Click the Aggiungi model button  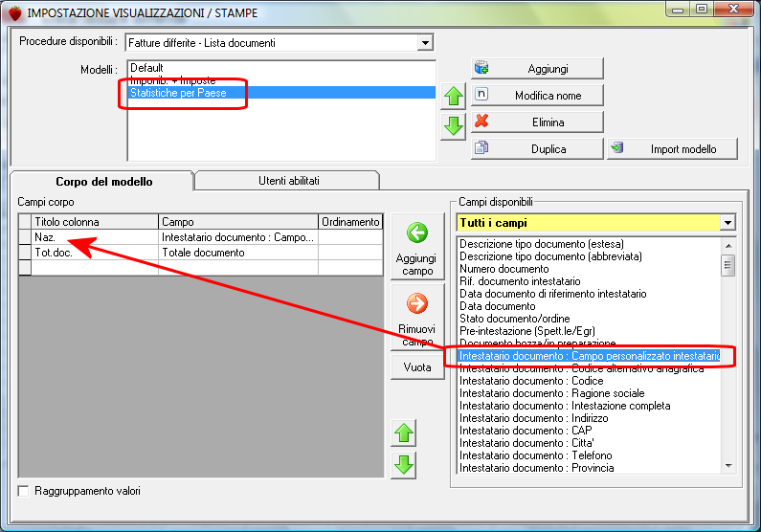(x=537, y=69)
